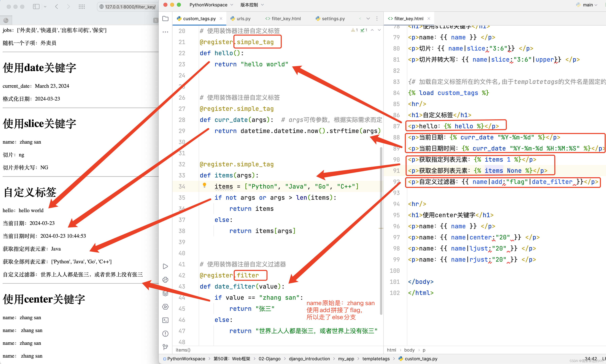
Task: Expand Safari sidebar options chevron
Action: point(45,7)
